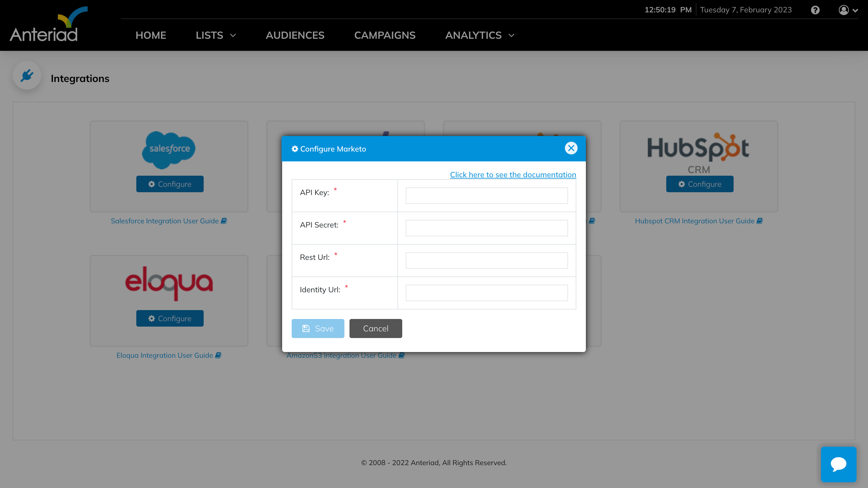
Task: Click the Integrations plug icon
Action: (x=27, y=76)
